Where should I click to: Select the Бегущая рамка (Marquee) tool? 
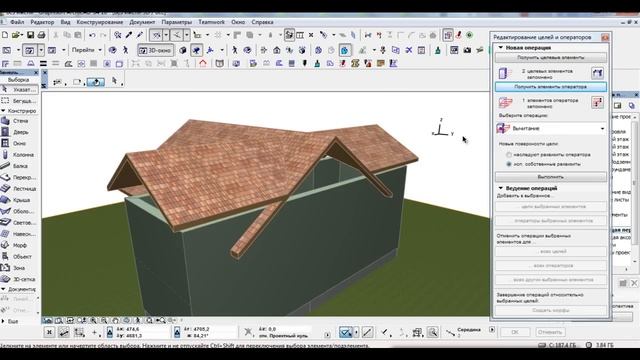(19, 100)
